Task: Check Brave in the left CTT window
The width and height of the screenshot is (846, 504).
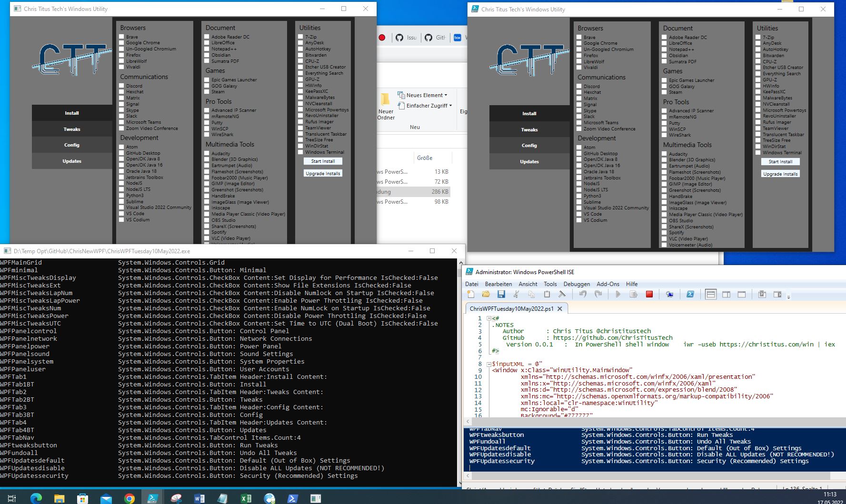Action: pyautogui.click(x=121, y=37)
